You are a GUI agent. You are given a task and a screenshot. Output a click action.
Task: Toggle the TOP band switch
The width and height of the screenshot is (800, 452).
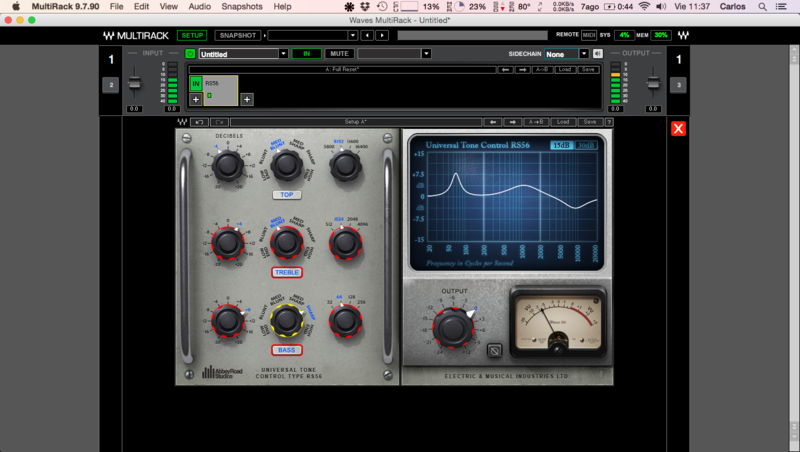pos(287,195)
